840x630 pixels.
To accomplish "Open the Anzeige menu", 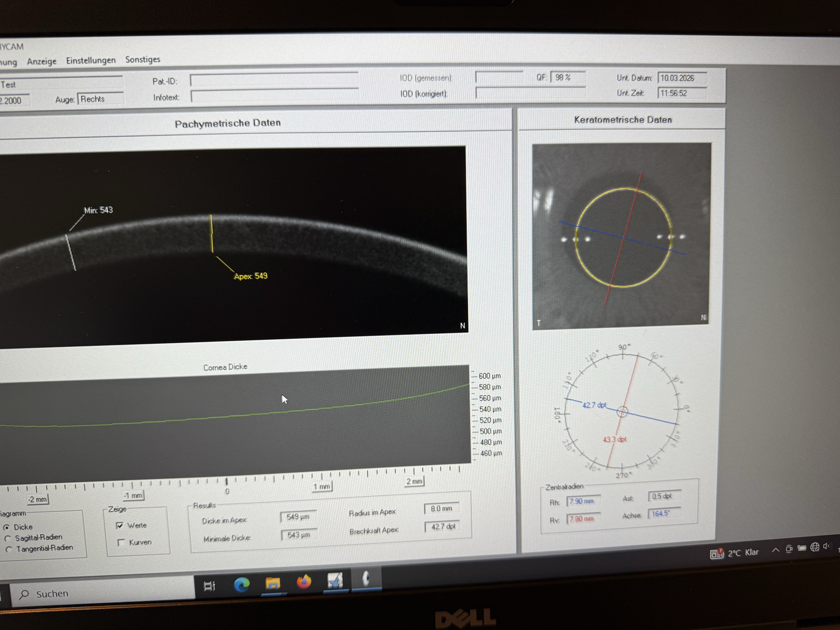I will point(42,61).
